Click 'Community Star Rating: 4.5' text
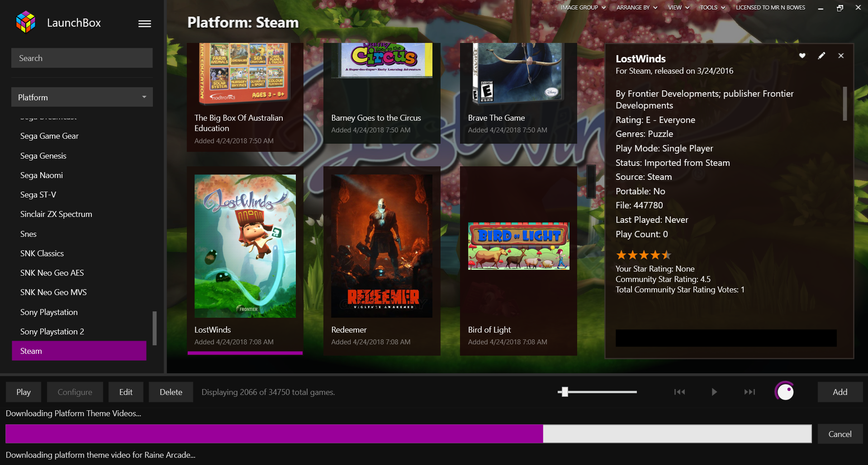868x465 pixels. click(663, 279)
